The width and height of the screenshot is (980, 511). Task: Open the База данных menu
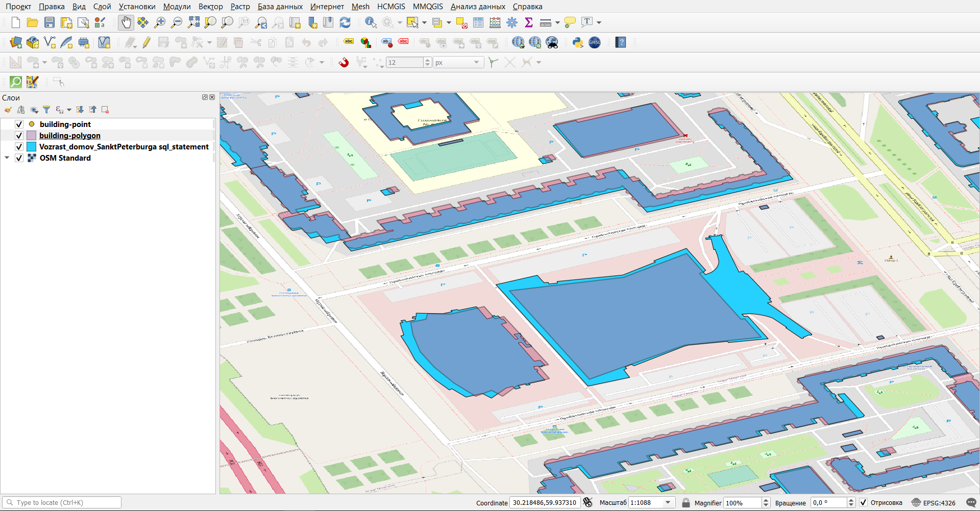(x=280, y=7)
